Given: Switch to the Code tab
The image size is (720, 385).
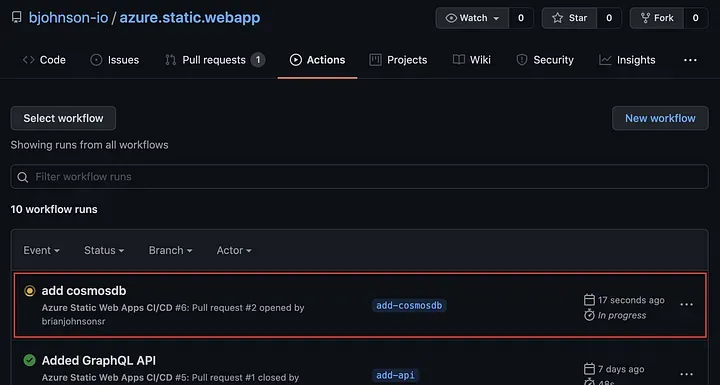Looking at the screenshot, I should coord(44,60).
